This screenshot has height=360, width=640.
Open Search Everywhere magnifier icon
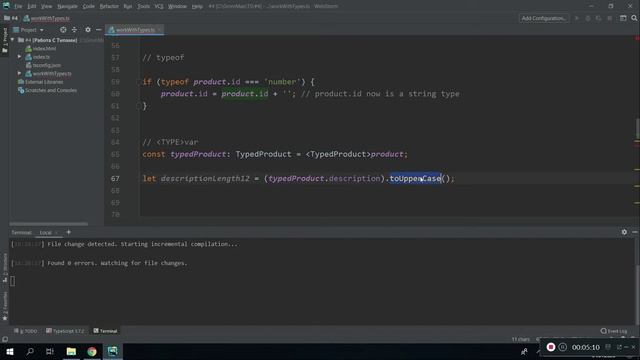634,18
